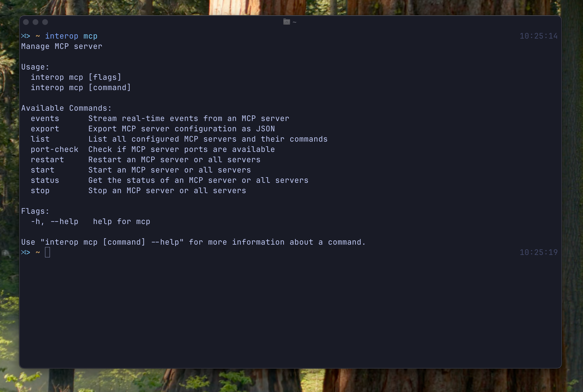Maximize the terminal window
This screenshot has height=392, width=583.
click(x=45, y=22)
